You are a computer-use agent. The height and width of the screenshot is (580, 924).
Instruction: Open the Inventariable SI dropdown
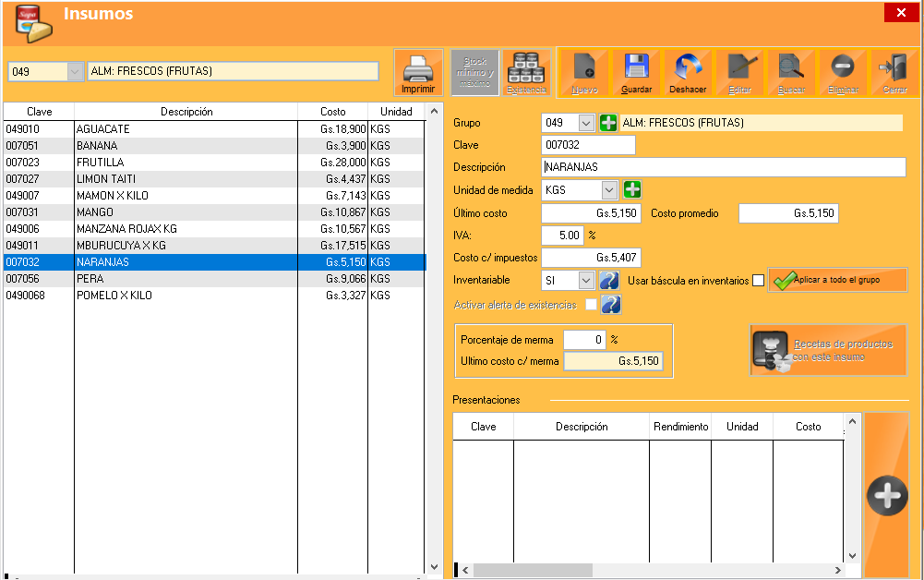point(586,280)
